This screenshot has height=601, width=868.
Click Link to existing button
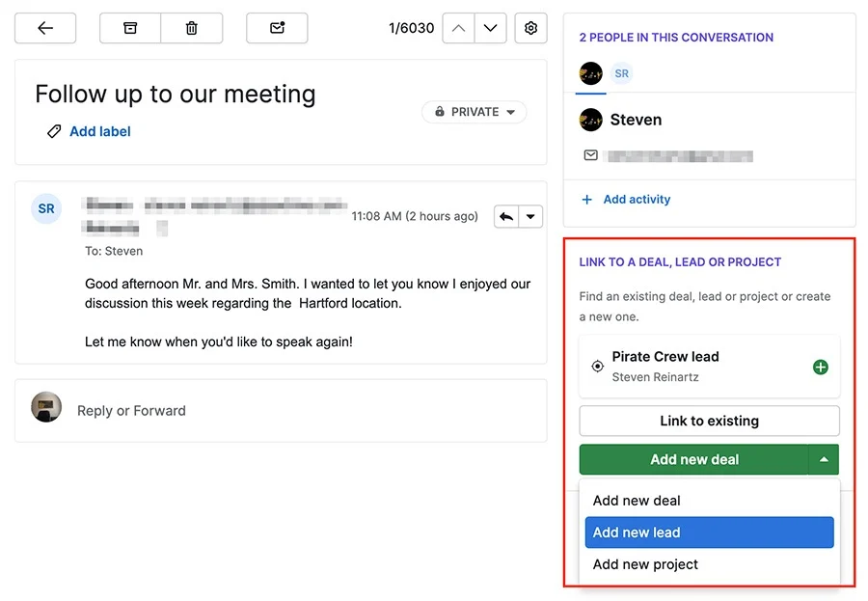click(x=709, y=421)
